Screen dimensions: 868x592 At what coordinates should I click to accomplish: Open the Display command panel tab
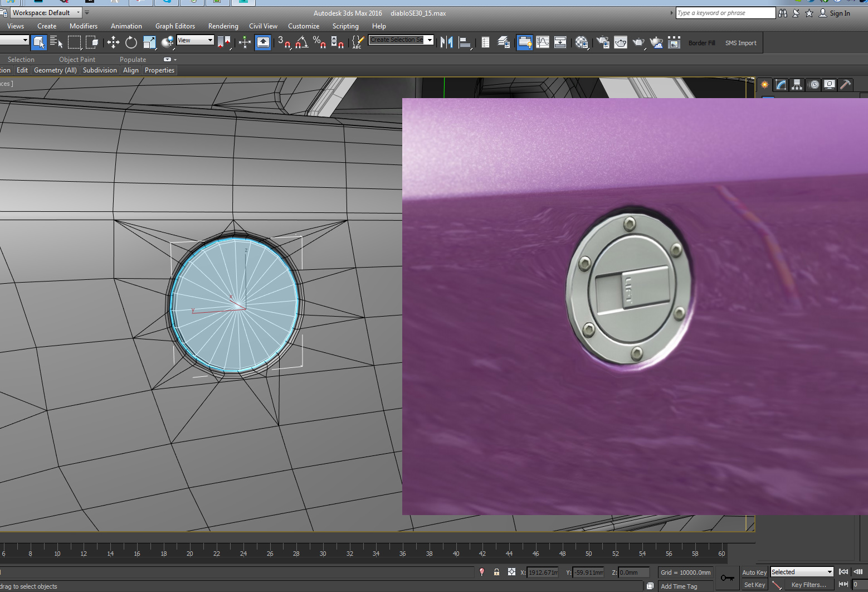point(830,85)
